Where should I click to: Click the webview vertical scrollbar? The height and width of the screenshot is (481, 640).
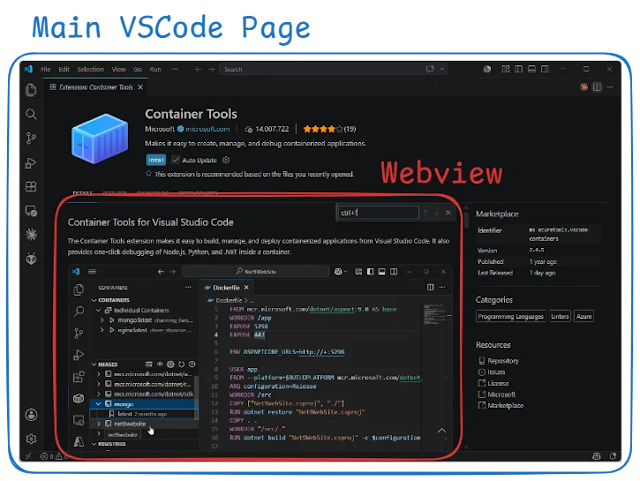[x=466, y=218]
